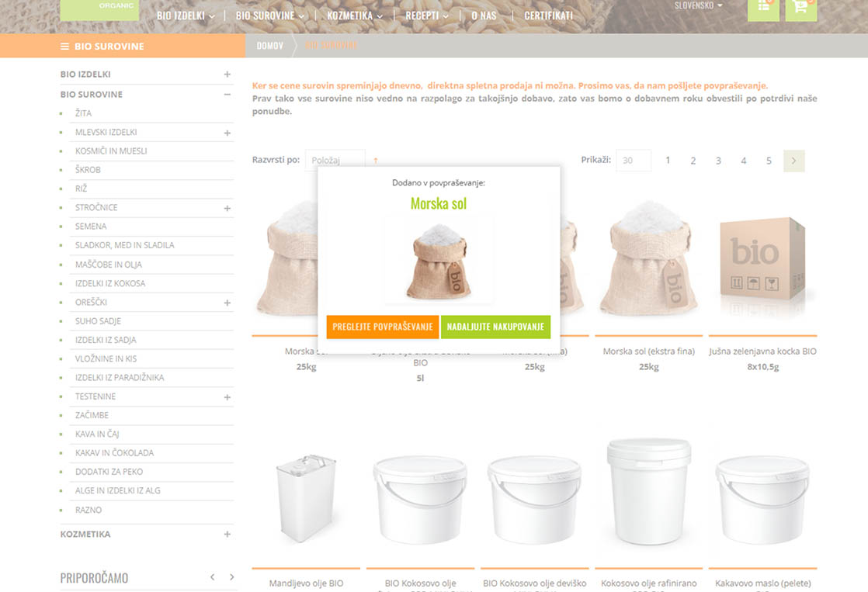Expand the KOZMETIKA sidebar category
Viewport: 868px width, 592px height.
point(227,535)
